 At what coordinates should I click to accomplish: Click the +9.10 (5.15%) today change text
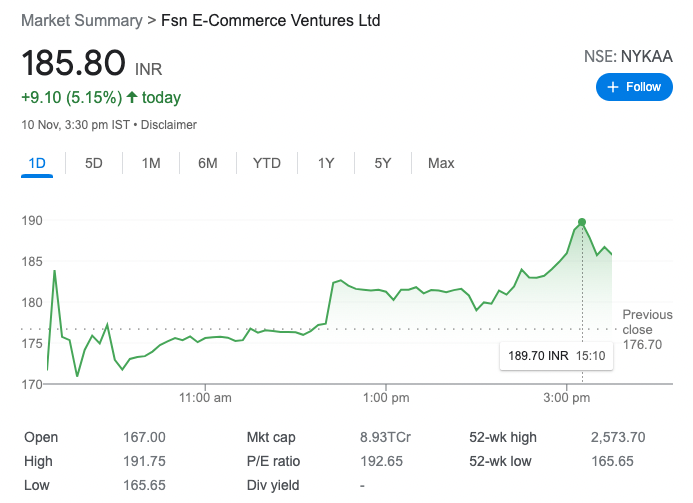[101, 98]
